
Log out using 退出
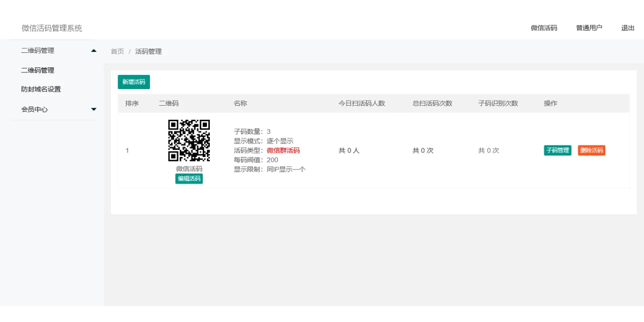(627, 28)
